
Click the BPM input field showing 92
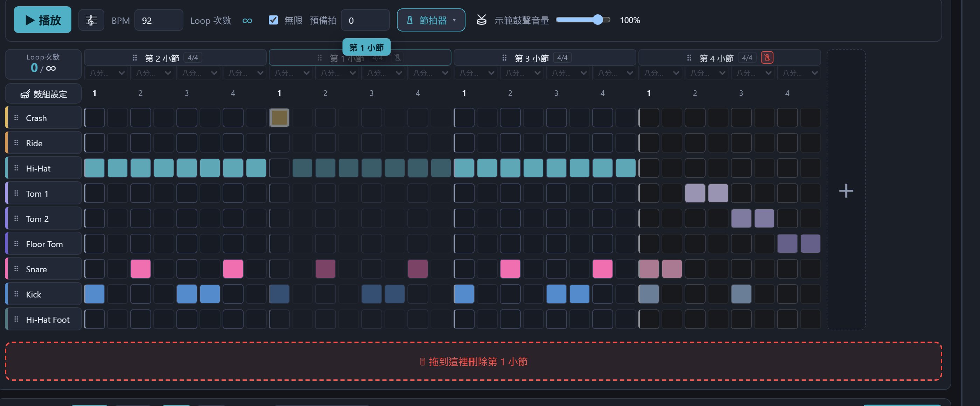159,20
